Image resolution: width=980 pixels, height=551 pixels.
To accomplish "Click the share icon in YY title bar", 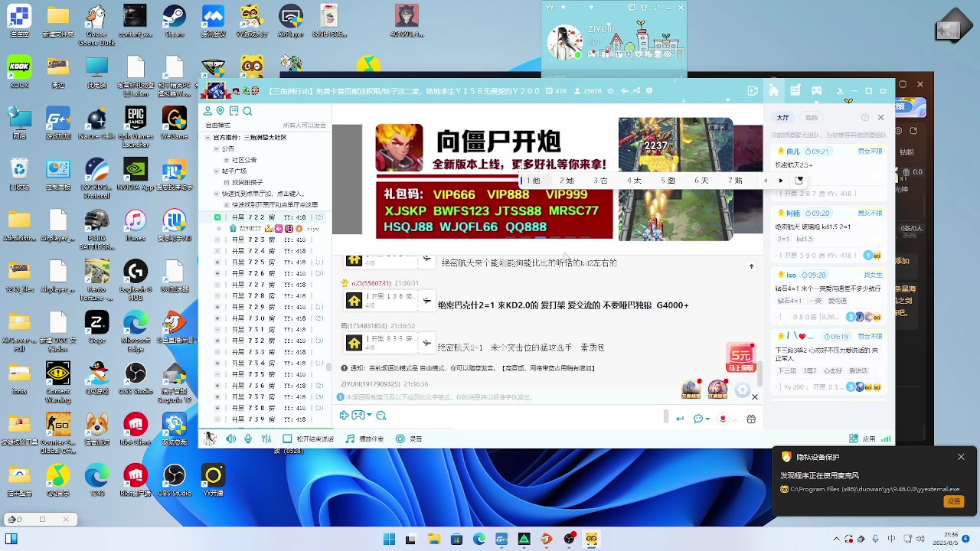I will (636, 91).
